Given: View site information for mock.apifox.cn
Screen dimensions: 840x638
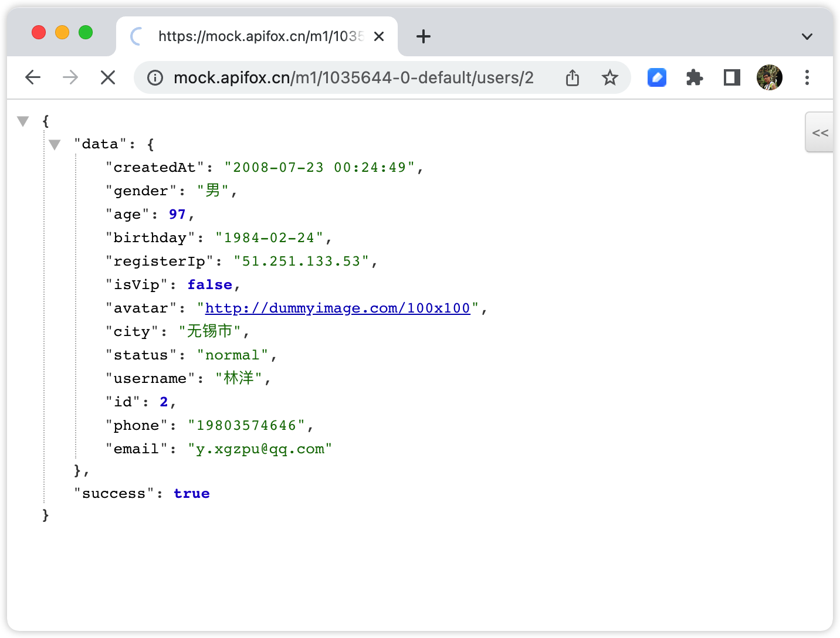Looking at the screenshot, I should point(155,77).
